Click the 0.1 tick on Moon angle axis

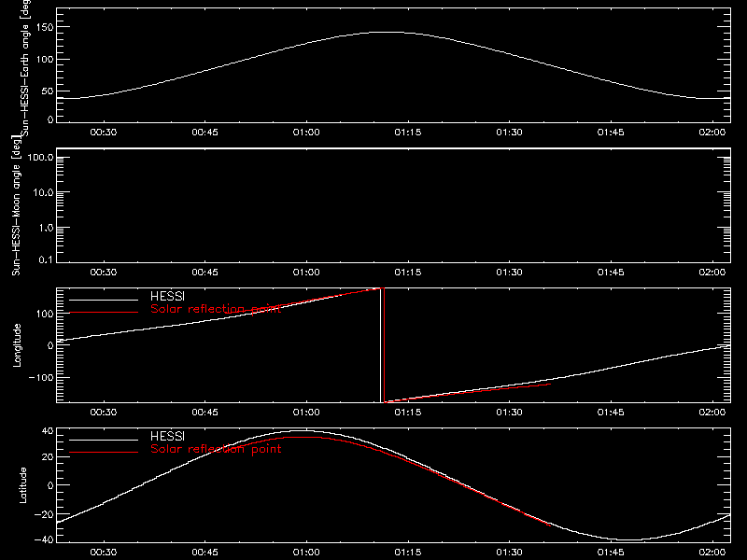46,259
